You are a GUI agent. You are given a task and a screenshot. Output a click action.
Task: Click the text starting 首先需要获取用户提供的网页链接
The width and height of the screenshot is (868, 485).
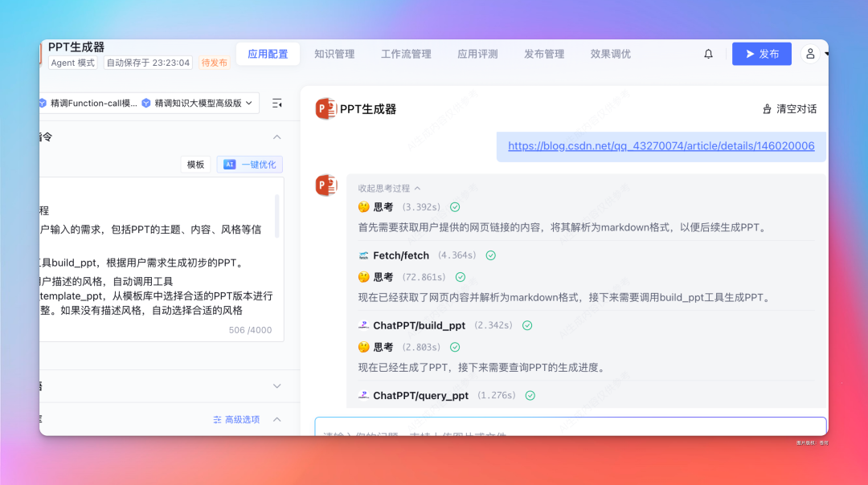tap(563, 227)
